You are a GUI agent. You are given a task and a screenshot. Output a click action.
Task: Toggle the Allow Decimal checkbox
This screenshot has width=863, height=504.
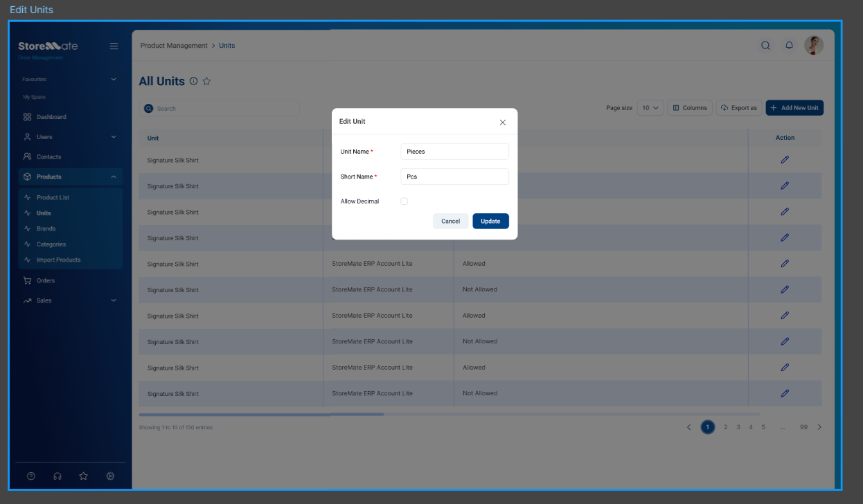pos(404,201)
